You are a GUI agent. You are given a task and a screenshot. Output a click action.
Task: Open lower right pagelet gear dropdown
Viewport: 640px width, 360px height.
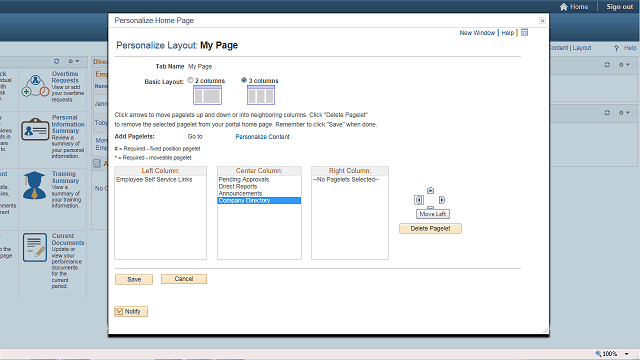point(624,113)
